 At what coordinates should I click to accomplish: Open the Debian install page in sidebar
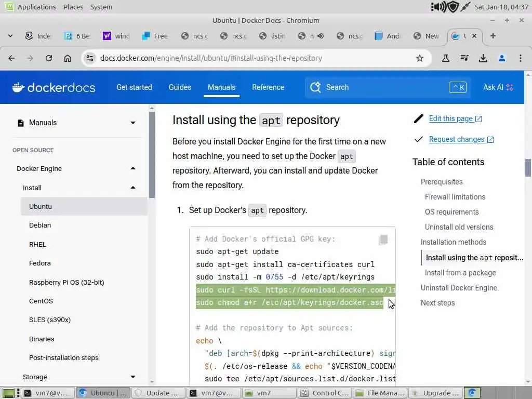(x=40, y=225)
